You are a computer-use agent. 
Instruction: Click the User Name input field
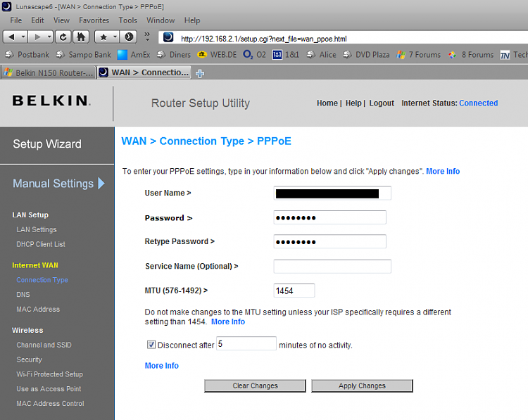332,193
